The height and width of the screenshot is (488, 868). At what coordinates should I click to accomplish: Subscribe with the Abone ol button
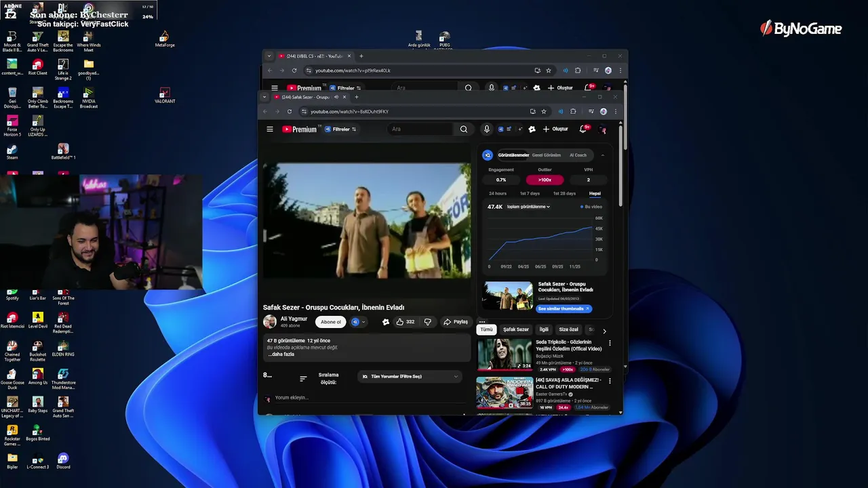point(331,322)
